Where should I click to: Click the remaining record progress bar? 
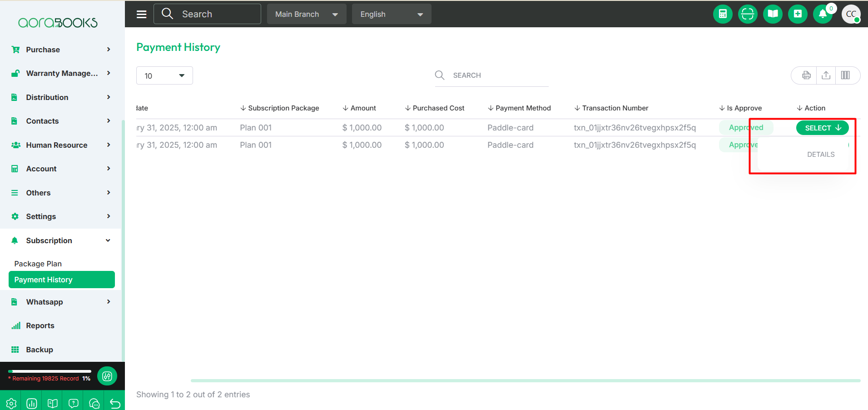click(50, 371)
